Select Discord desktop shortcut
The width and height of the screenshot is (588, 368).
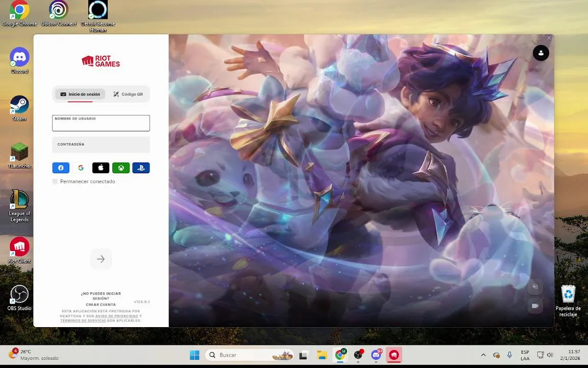[x=19, y=60]
